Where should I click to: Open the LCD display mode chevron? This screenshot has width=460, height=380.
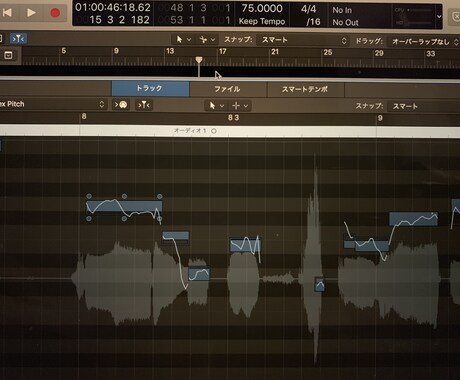coord(439,16)
